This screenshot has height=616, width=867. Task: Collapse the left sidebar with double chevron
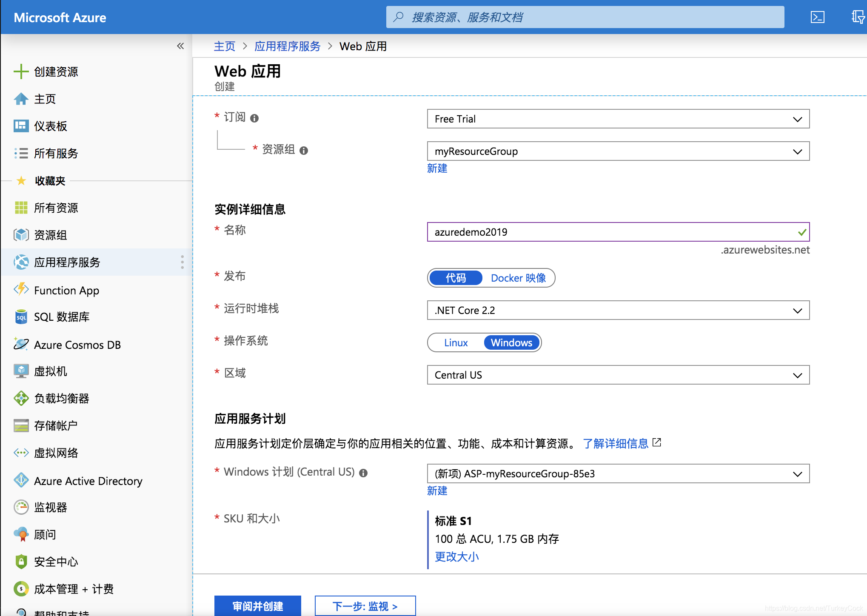point(180,46)
